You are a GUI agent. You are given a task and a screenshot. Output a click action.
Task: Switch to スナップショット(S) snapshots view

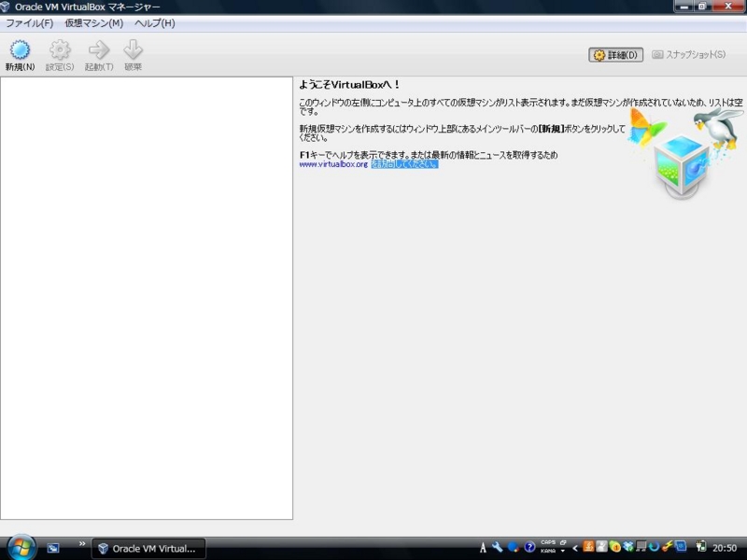coord(688,55)
